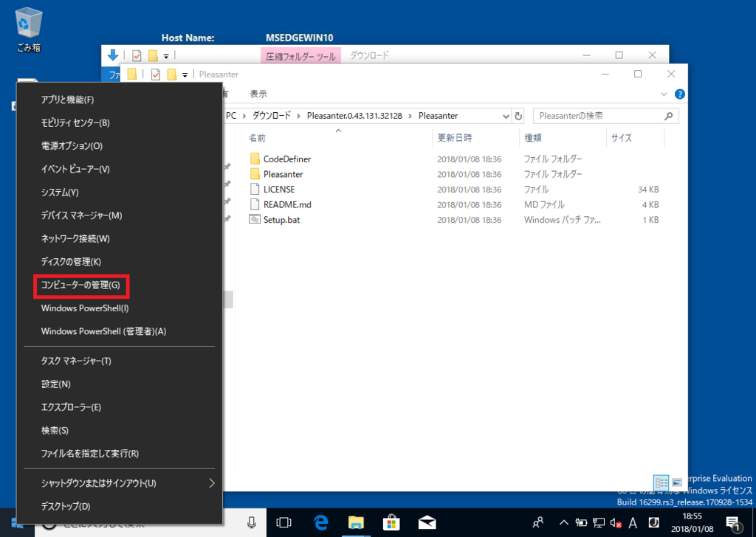Select the CodeDefiner folder name

(287, 159)
